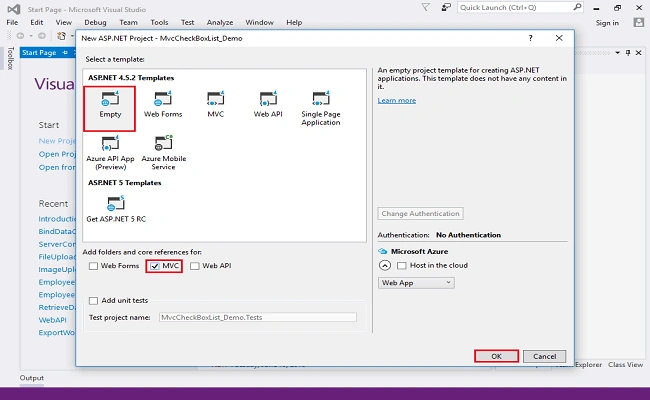The image size is (650, 400).
Task: Check Add unit tests
Action: pyautogui.click(x=94, y=301)
